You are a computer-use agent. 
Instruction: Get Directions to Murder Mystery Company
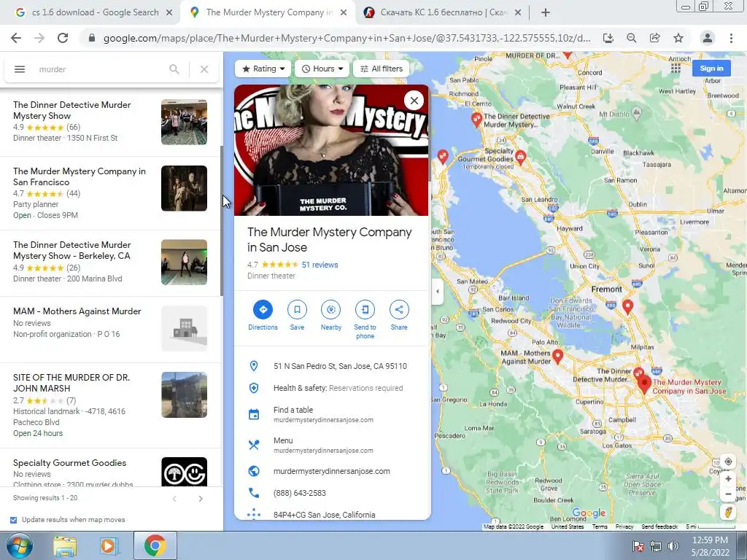(263, 315)
